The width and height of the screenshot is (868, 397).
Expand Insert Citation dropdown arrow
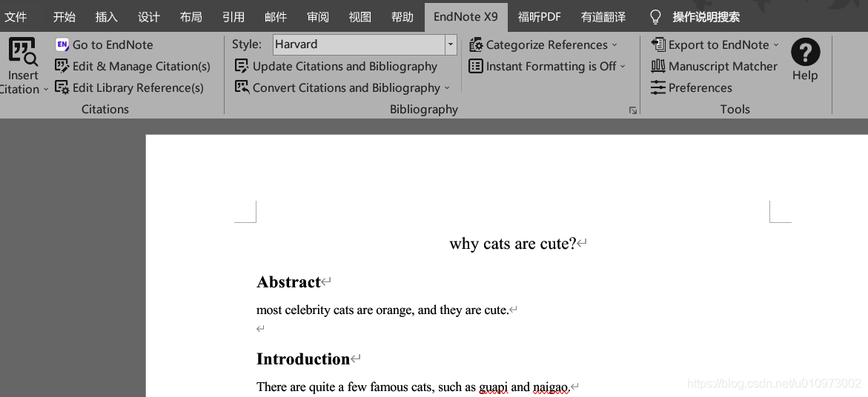(46, 90)
